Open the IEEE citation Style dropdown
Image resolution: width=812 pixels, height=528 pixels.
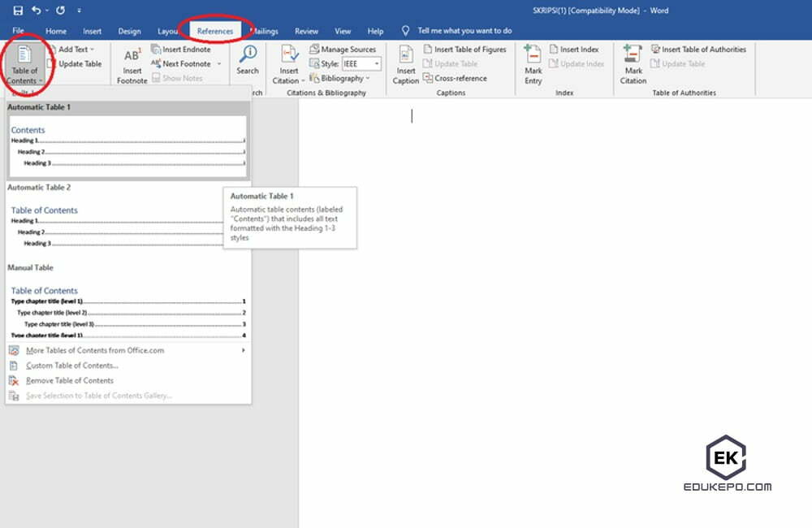(378, 63)
